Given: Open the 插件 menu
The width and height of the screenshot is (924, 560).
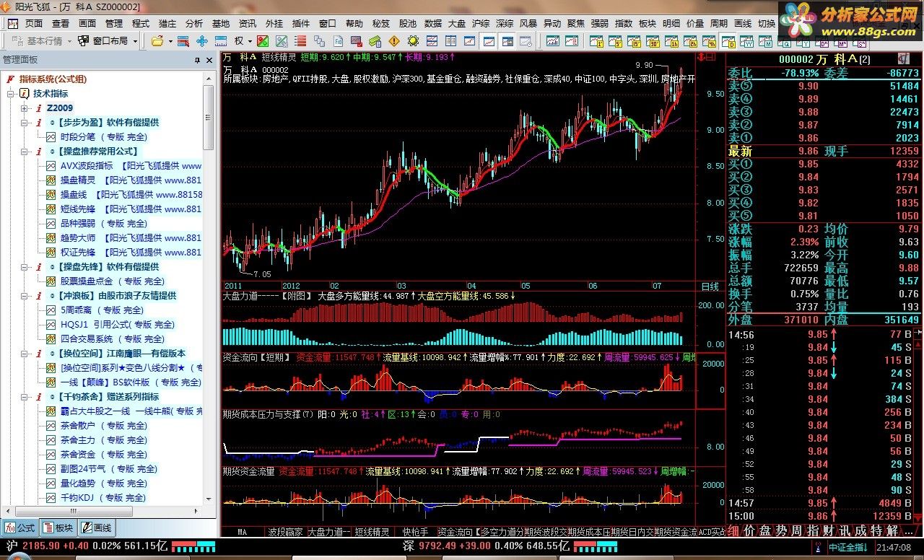Looking at the screenshot, I should pos(301,23).
